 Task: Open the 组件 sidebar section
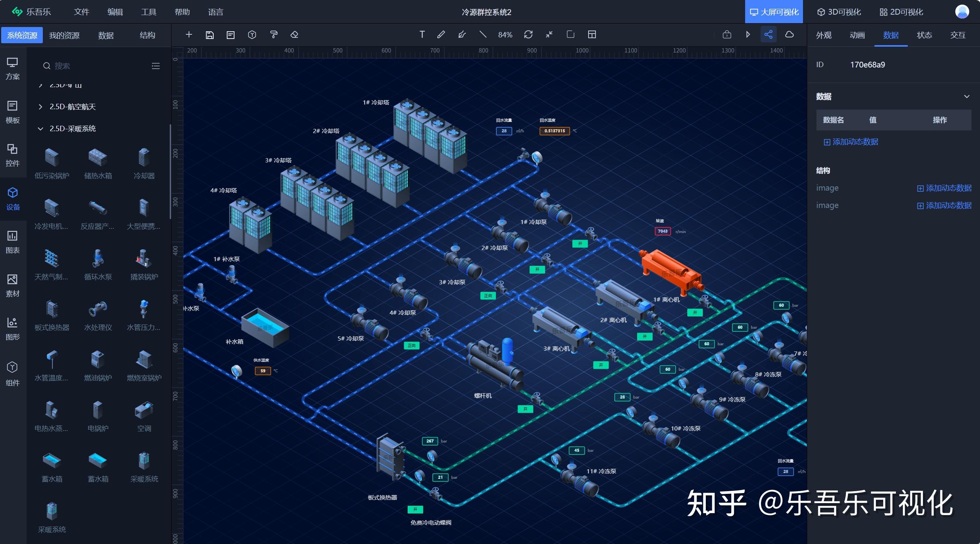(x=13, y=373)
